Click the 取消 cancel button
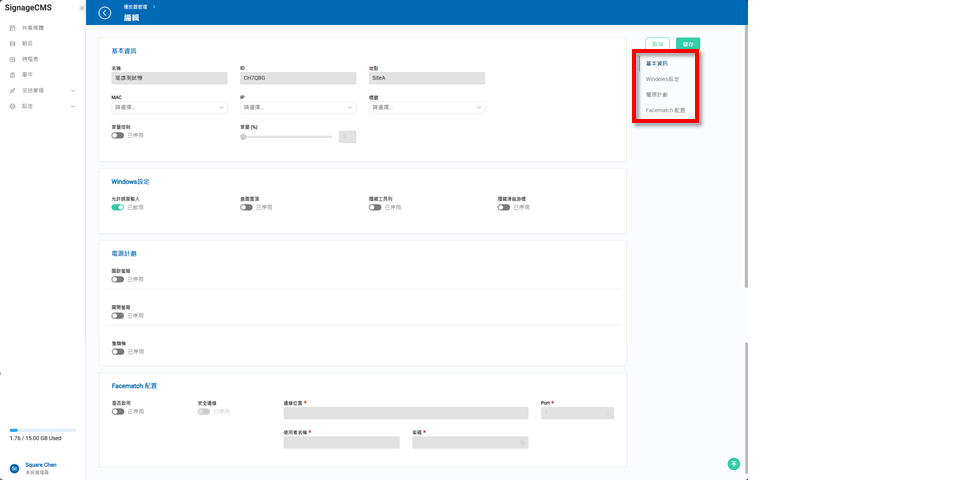 pos(657,44)
